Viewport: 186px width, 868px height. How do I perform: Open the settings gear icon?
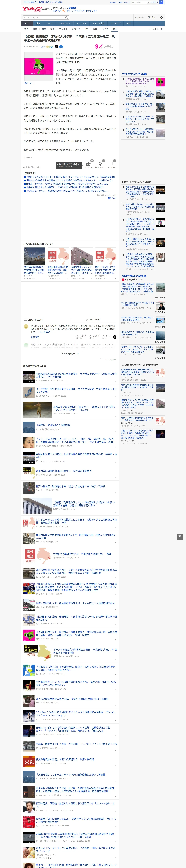pos(161,17)
